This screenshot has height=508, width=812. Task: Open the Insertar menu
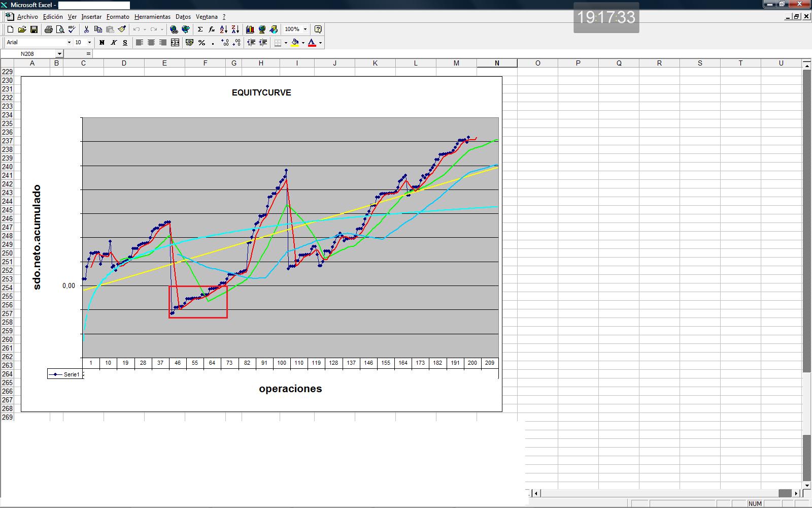coord(91,17)
